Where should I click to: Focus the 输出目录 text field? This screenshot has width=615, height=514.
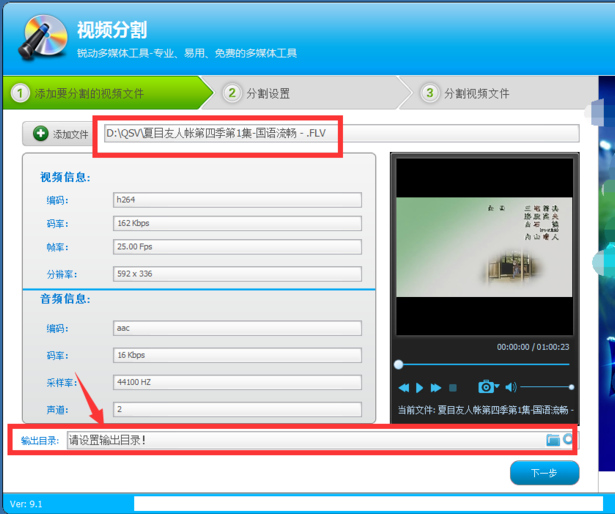[x=306, y=440]
